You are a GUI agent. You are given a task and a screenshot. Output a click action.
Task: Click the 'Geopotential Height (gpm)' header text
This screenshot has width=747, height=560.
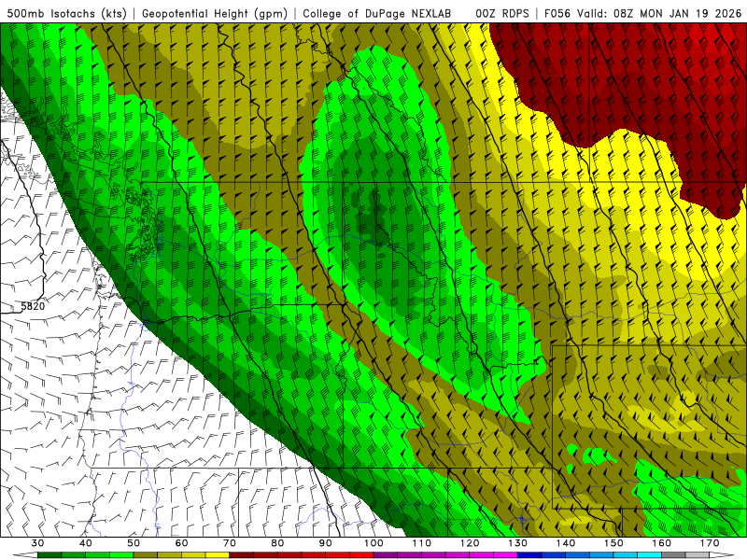pyautogui.click(x=215, y=13)
